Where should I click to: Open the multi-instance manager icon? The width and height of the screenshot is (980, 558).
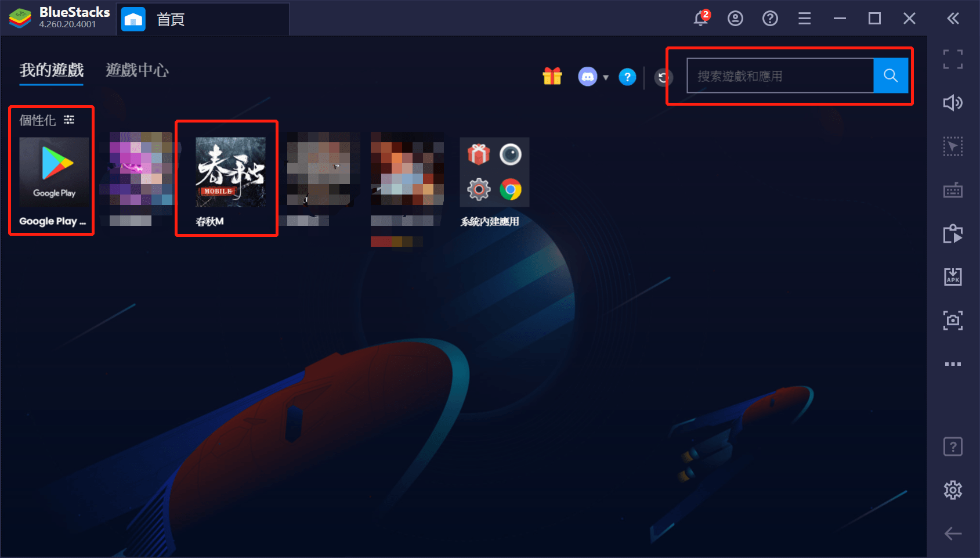point(953,233)
